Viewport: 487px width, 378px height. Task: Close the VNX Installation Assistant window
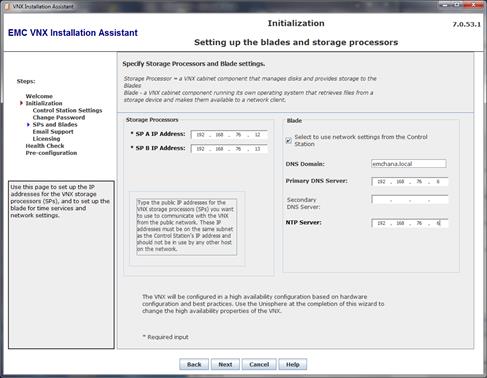click(x=474, y=5)
